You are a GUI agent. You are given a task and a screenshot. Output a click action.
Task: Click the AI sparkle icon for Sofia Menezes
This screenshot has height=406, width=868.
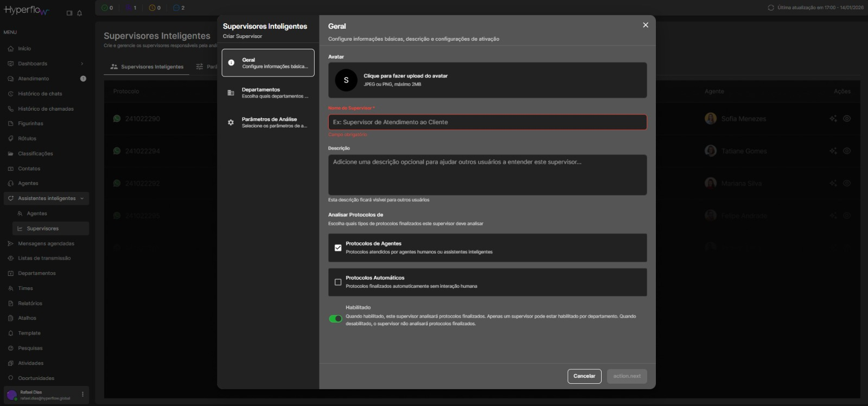[x=833, y=119]
